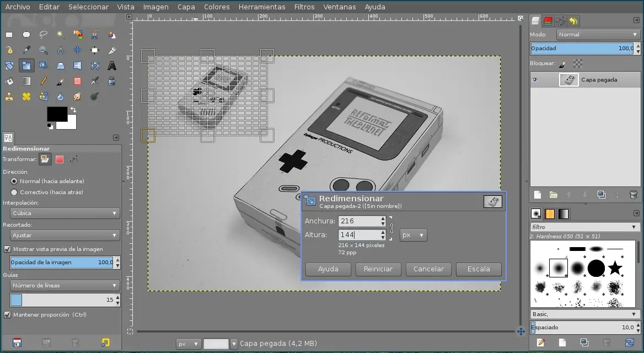Select the Paintbrush tool

coord(61,81)
